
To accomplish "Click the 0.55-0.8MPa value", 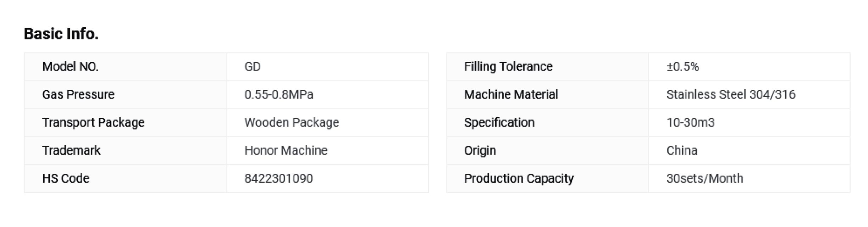I will [x=279, y=95].
